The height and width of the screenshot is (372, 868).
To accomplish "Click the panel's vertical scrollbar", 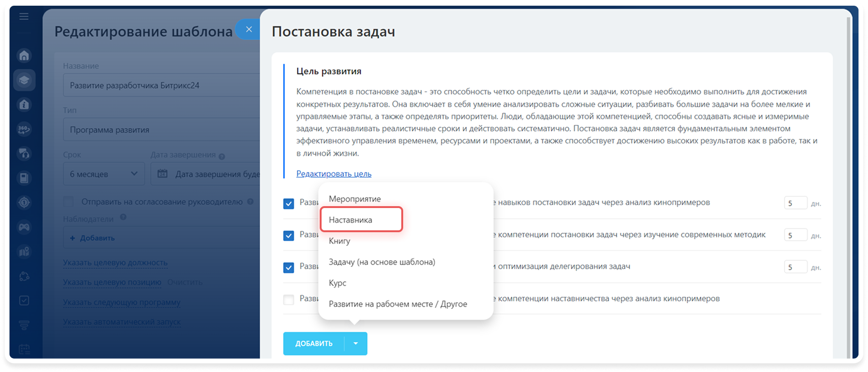I will 849,187.
